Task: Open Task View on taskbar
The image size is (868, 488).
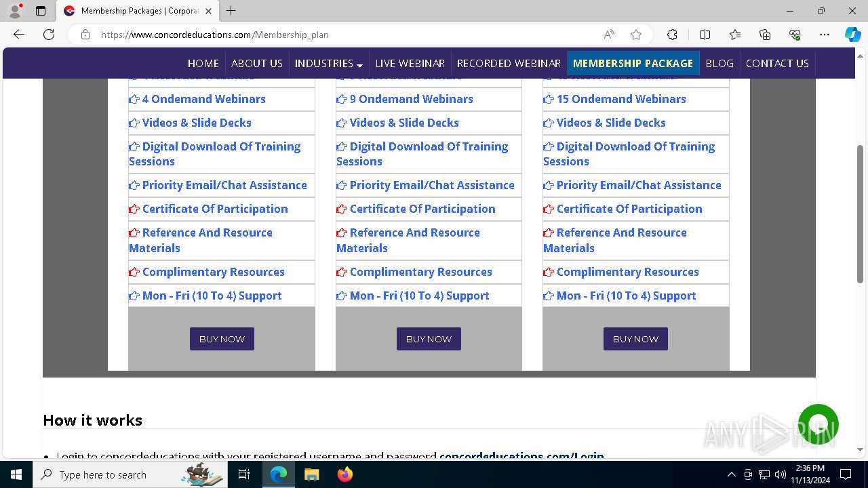Action: coord(245,474)
